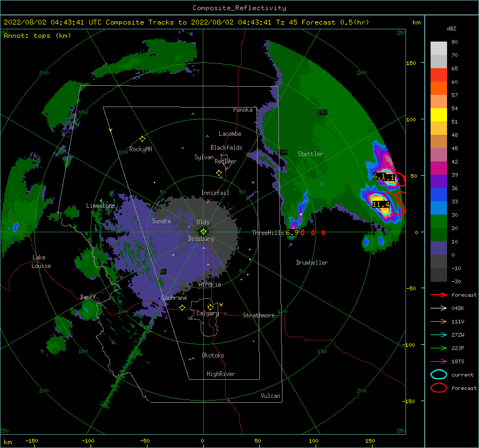Image resolution: width=479 pixels, height=448 pixels.
Task: Click the dBZ legend heading
Action: pos(451,28)
